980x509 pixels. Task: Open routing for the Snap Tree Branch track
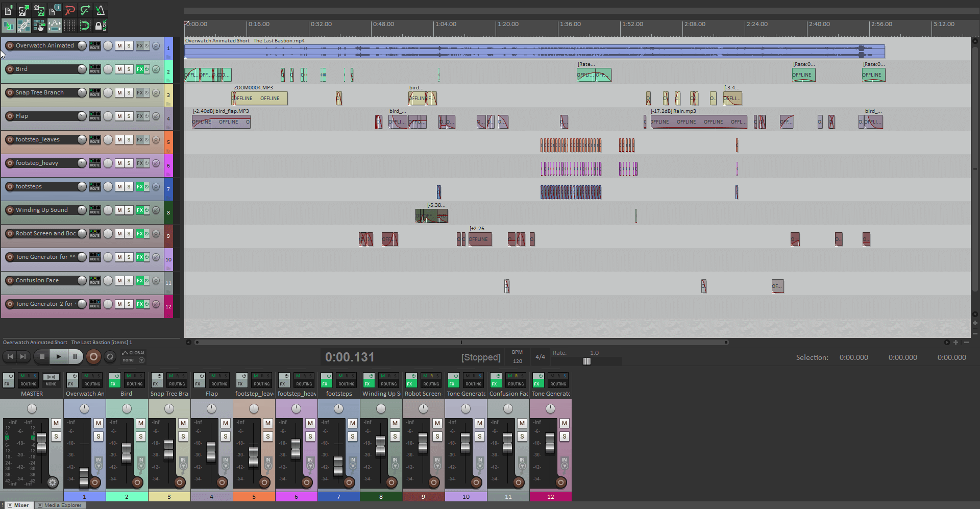(x=95, y=93)
